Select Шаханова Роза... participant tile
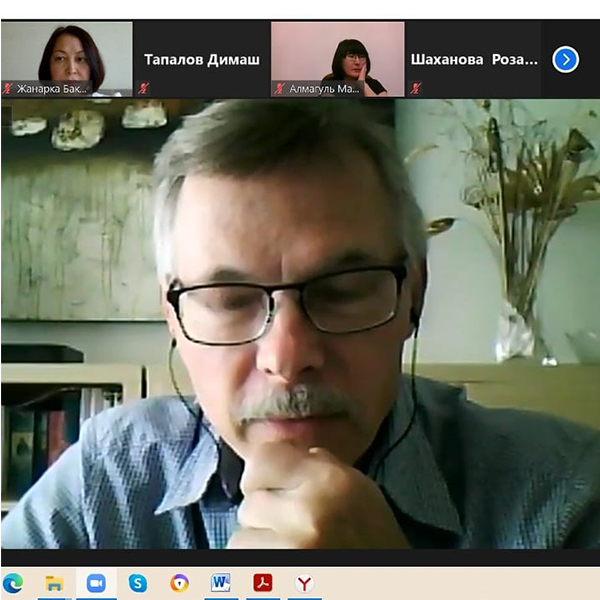This screenshot has width=600, height=600. (473, 59)
